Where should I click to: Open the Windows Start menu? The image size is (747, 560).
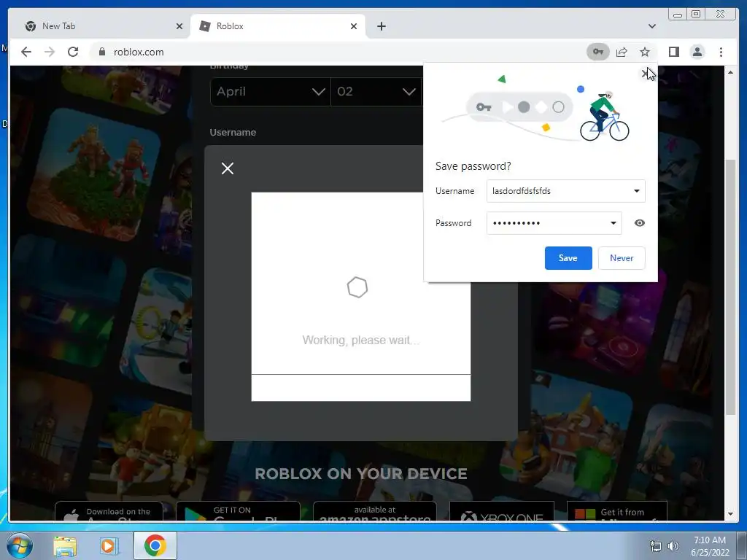click(x=18, y=545)
